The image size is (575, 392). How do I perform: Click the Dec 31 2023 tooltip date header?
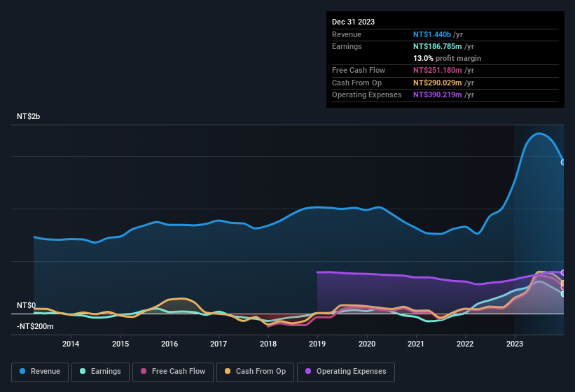tap(353, 22)
